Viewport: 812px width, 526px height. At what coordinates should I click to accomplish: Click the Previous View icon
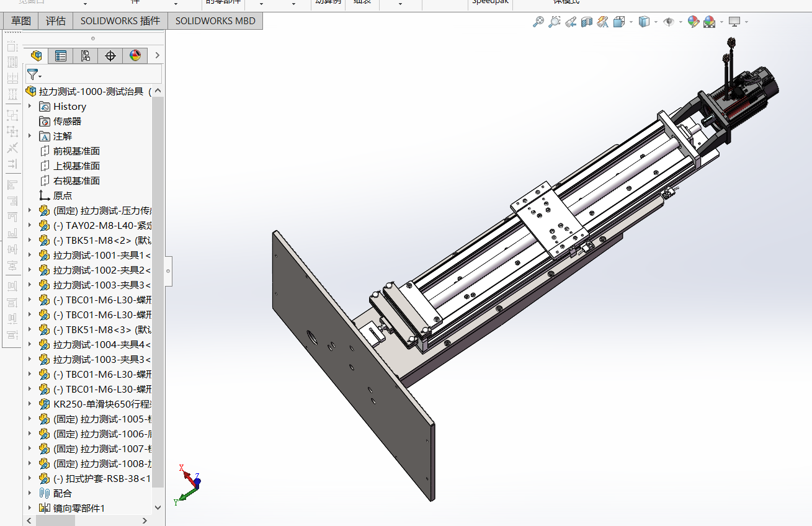click(571, 22)
